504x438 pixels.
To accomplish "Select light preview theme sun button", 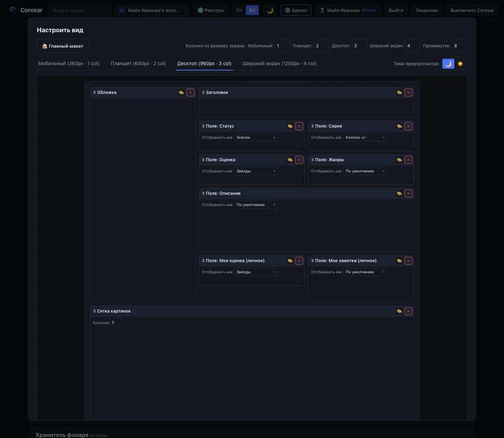I will click(x=460, y=64).
